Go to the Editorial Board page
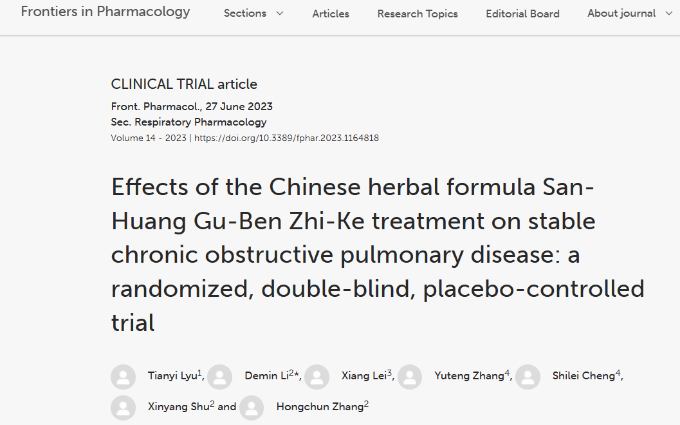Screen dimensions: 680x425 (x=522, y=14)
